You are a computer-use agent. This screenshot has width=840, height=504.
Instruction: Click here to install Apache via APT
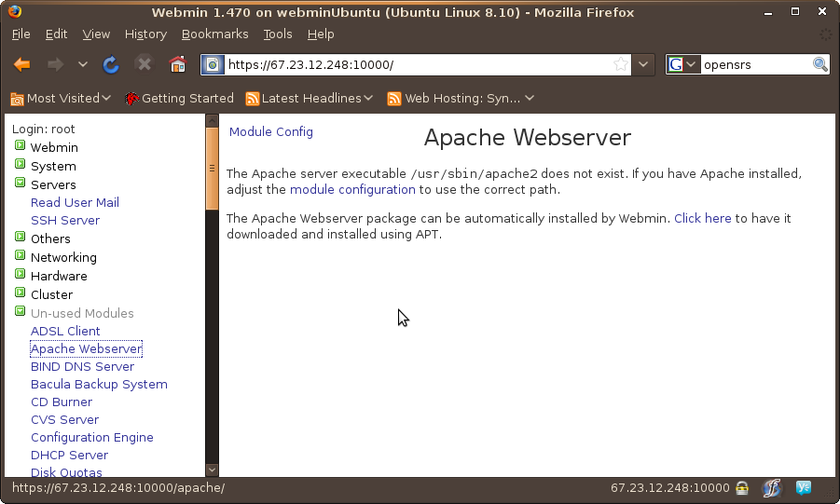click(702, 219)
